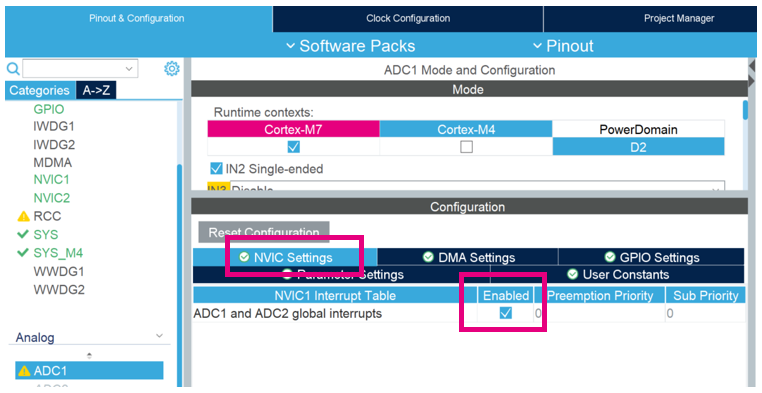Select SYS in the peripheral list
This screenshot has width=762, height=393.
tap(46, 235)
